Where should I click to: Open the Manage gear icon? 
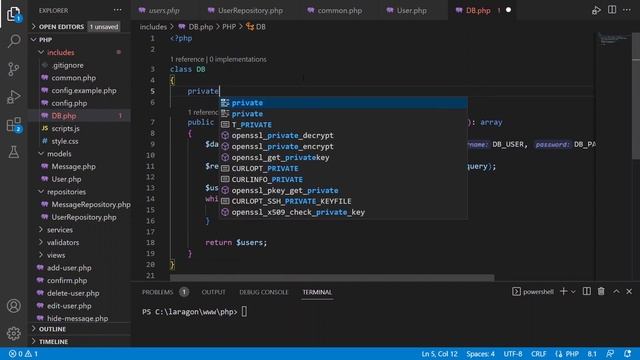click(x=13, y=333)
